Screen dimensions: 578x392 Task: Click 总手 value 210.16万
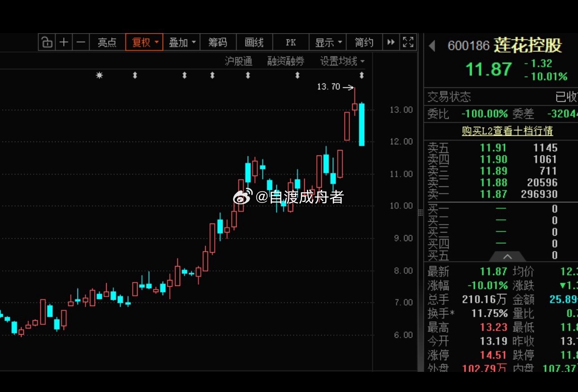click(x=485, y=299)
